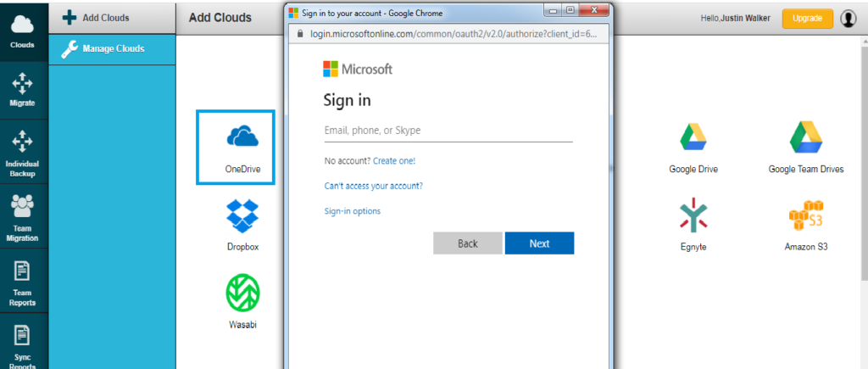868x369 pixels.
Task: Click the lock icon in address bar
Action: click(x=301, y=34)
